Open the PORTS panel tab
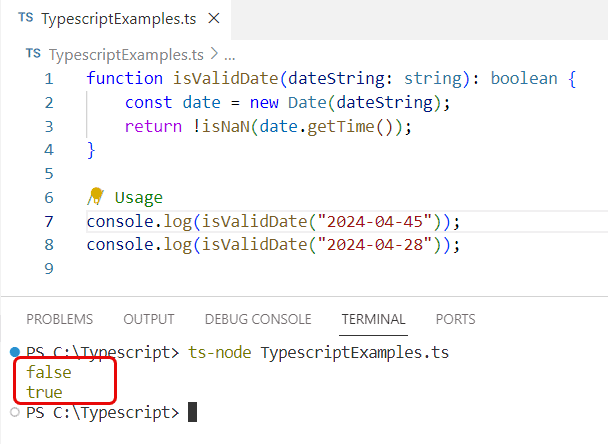608x444 pixels. 455,319
